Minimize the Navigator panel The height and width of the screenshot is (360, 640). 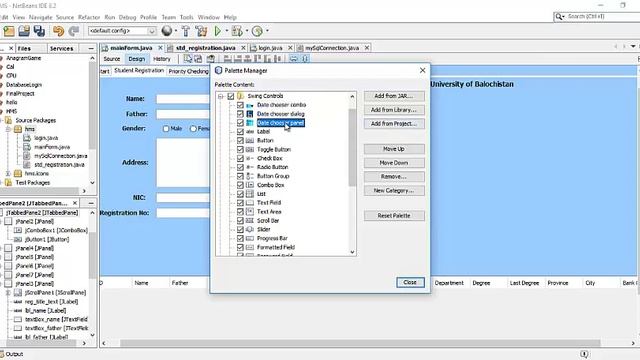pos(91,203)
